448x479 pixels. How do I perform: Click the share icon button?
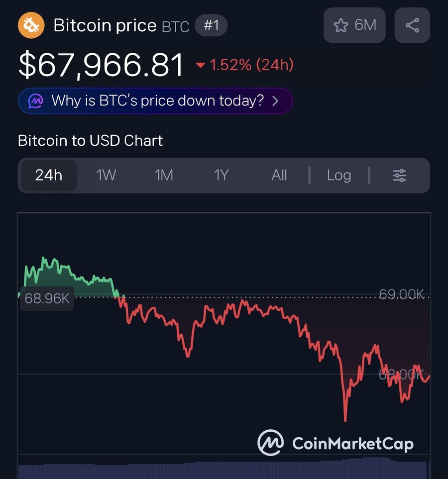point(412,25)
